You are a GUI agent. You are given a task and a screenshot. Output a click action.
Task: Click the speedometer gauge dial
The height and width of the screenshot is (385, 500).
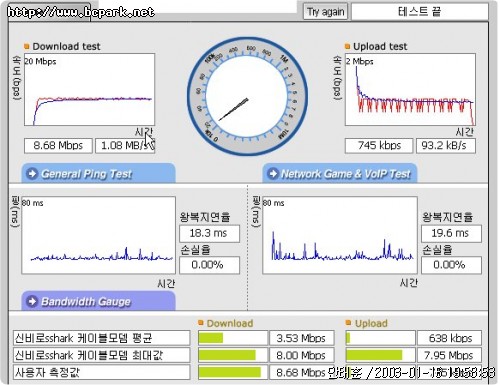click(x=247, y=97)
